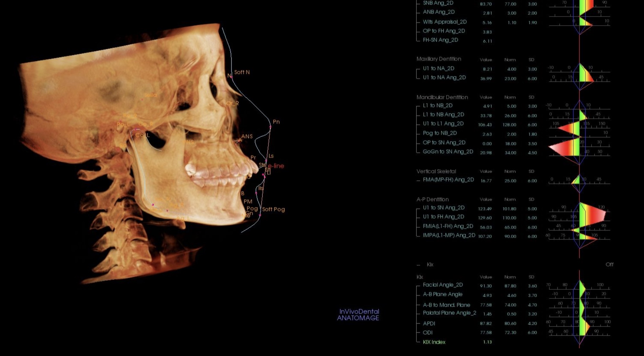The image size is (644, 356).
Task: Select the ANS landmark label
Action: [x=247, y=136]
